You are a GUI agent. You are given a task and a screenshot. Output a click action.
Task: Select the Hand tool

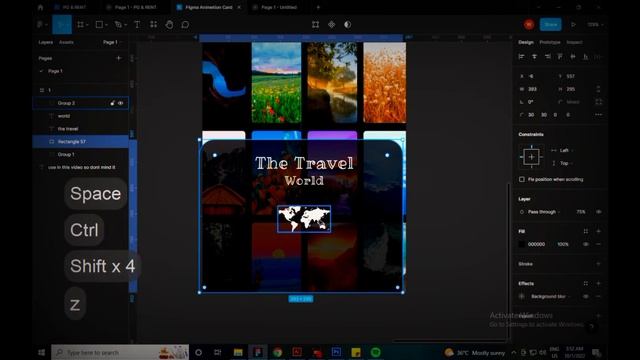click(x=169, y=24)
